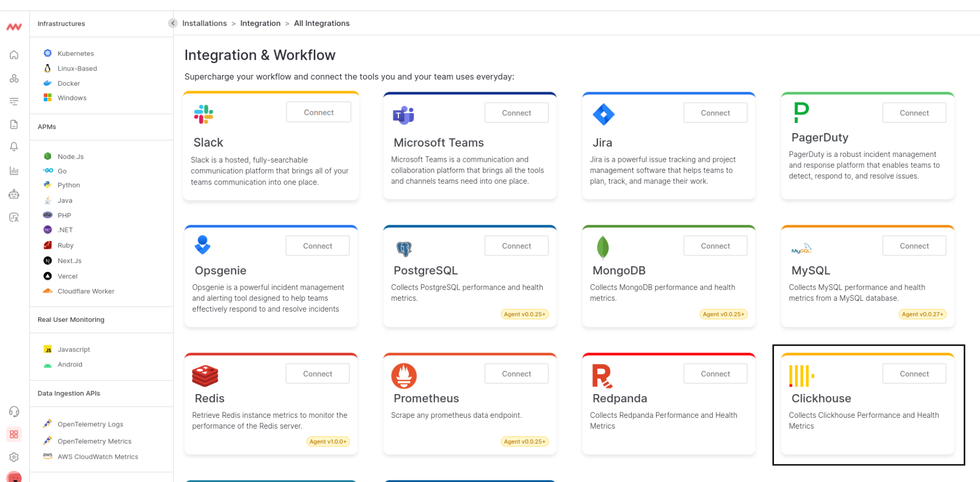980x482 pixels.
Task: Open OpenTelemetry Logs ingestion API
Action: click(x=90, y=424)
